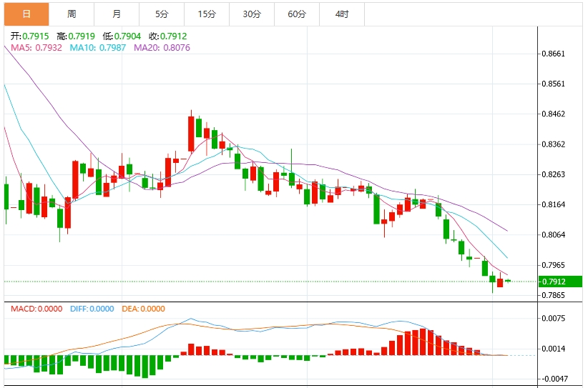Switch to the 周 weekly tab
This screenshot has height=388, width=588.
[x=72, y=14]
